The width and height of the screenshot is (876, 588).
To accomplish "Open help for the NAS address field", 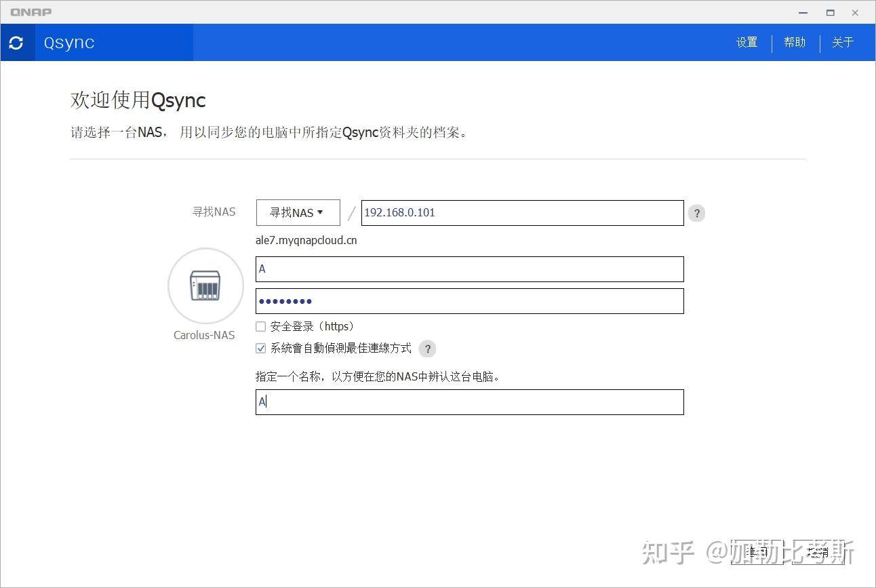I will click(696, 213).
